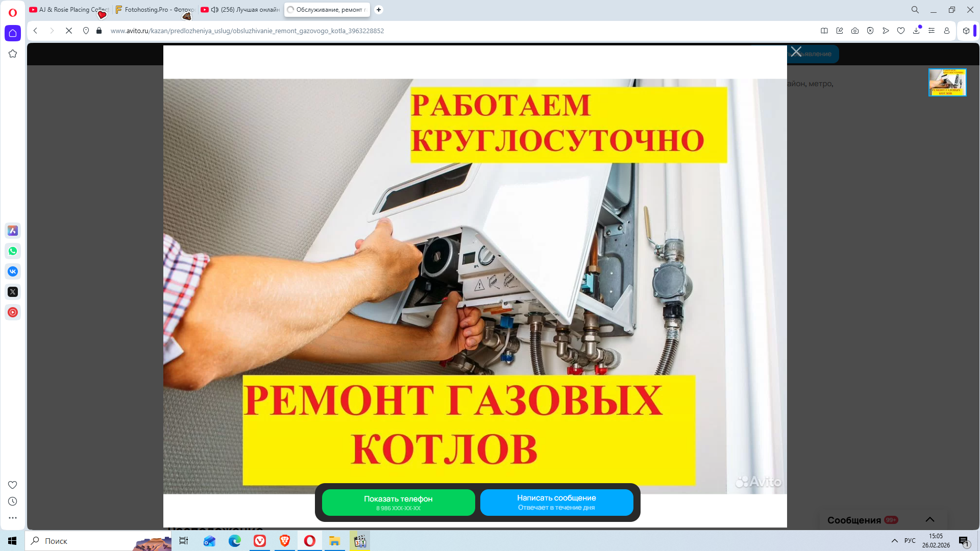Show hidden system tray icons
Viewport: 980px width, 551px height.
point(894,541)
